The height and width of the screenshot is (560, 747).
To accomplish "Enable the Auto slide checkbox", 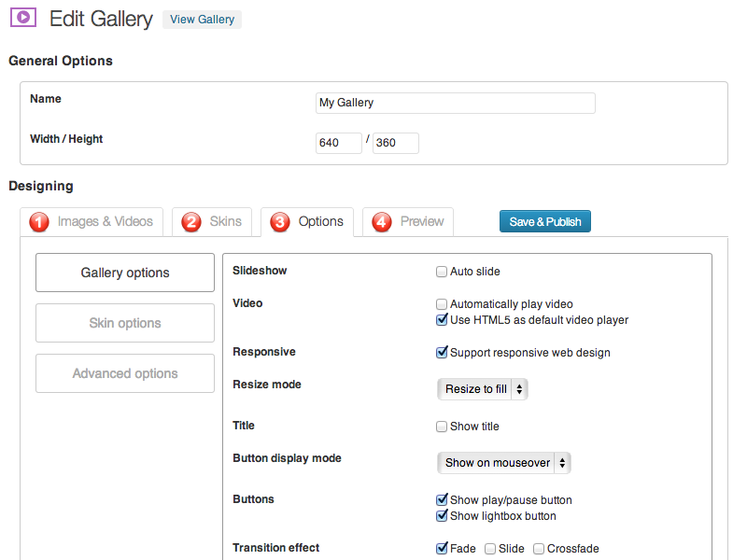I will tap(442, 272).
